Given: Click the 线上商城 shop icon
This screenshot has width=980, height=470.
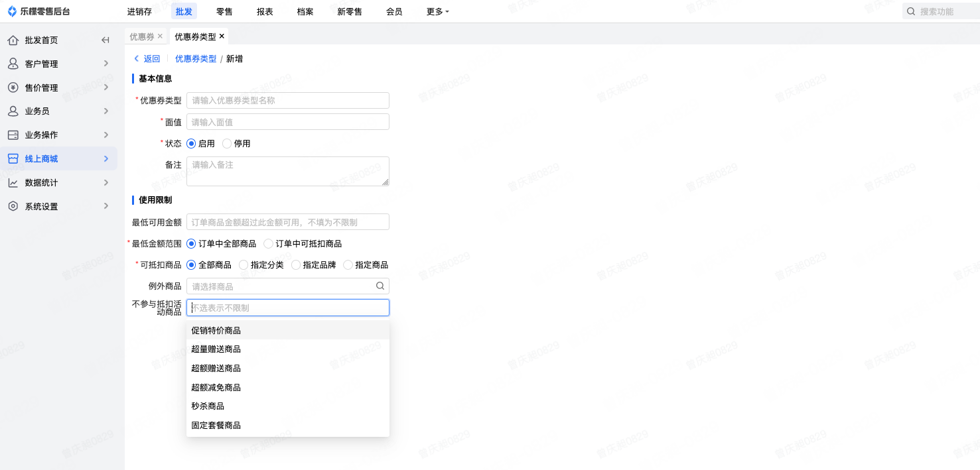Looking at the screenshot, I should (x=13, y=159).
